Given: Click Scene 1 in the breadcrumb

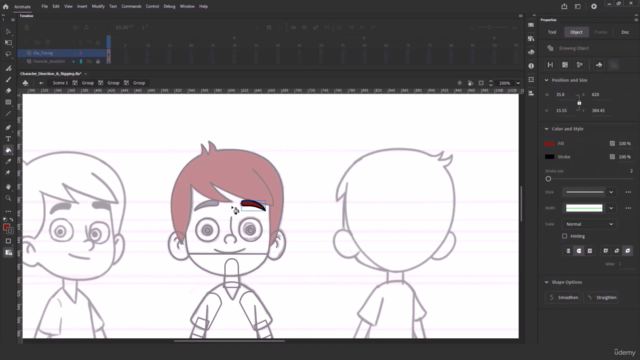Looking at the screenshot, I should [60, 83].
